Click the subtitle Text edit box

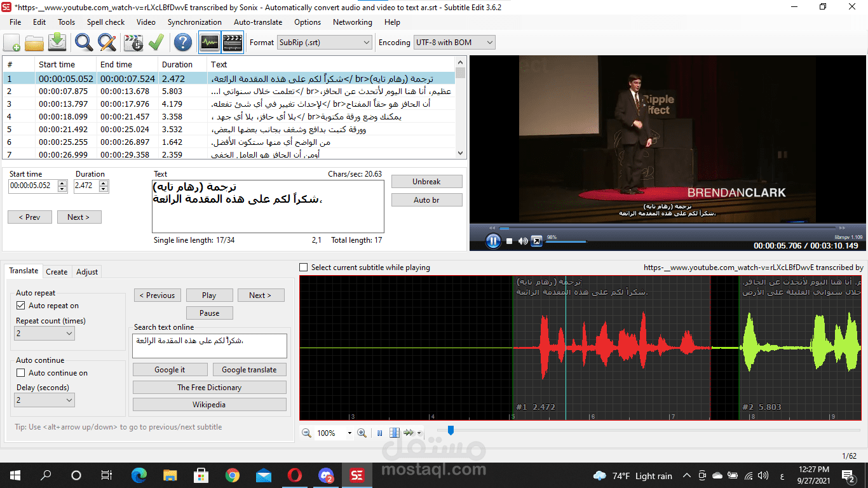click(x=268, y=207)
